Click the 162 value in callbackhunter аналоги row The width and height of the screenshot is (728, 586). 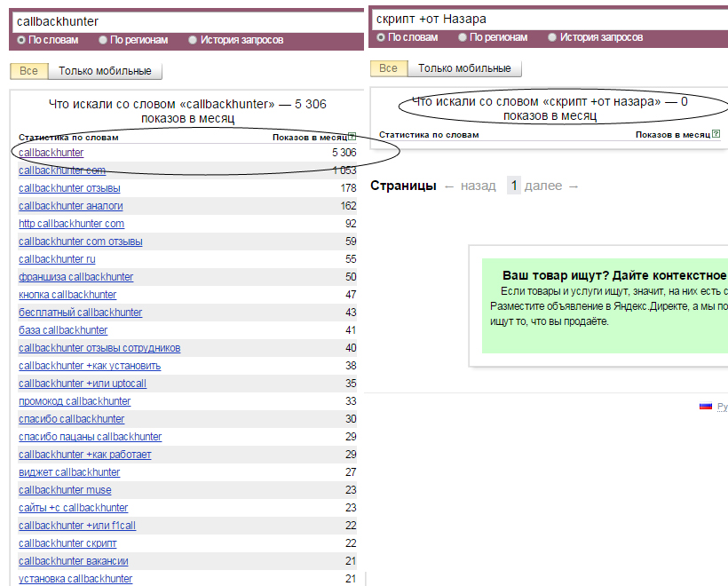pyautogui.click(x=348, y=206)
